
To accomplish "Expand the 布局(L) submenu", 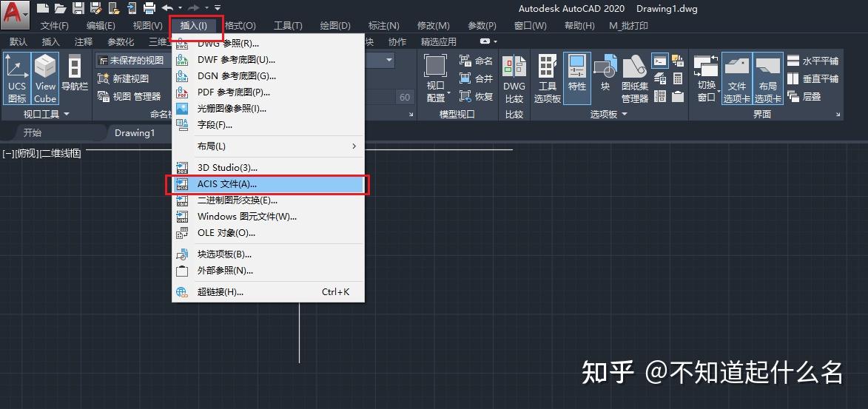I will 268,146.
